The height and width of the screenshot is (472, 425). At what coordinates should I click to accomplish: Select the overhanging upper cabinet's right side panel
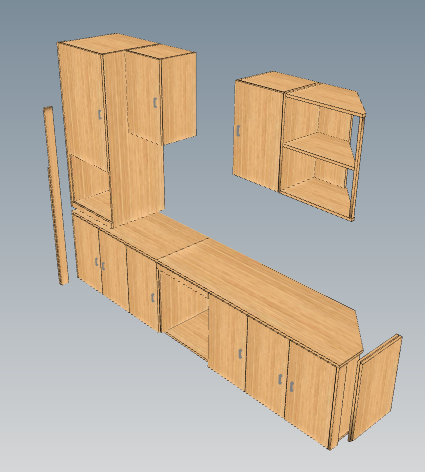(x=179, y=98)
